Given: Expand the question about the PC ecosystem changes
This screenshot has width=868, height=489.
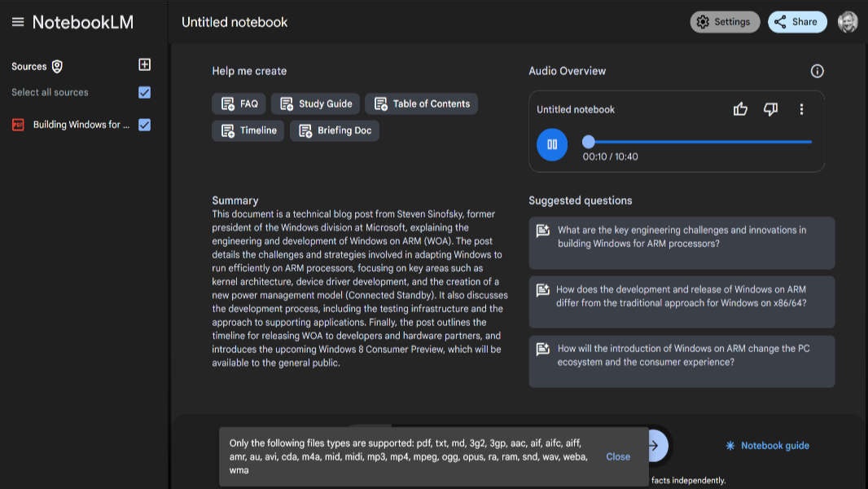Looking at the screenshot, I should pos(682,361).
